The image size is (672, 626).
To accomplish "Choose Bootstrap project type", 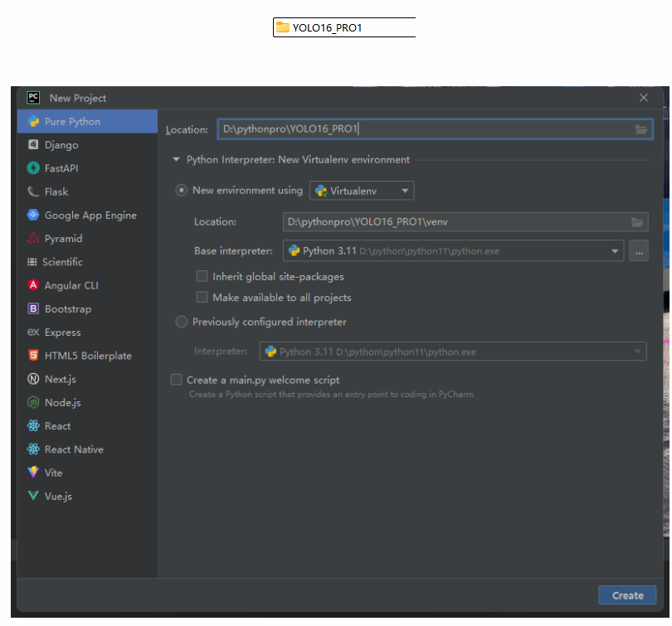I will (87, 308).
